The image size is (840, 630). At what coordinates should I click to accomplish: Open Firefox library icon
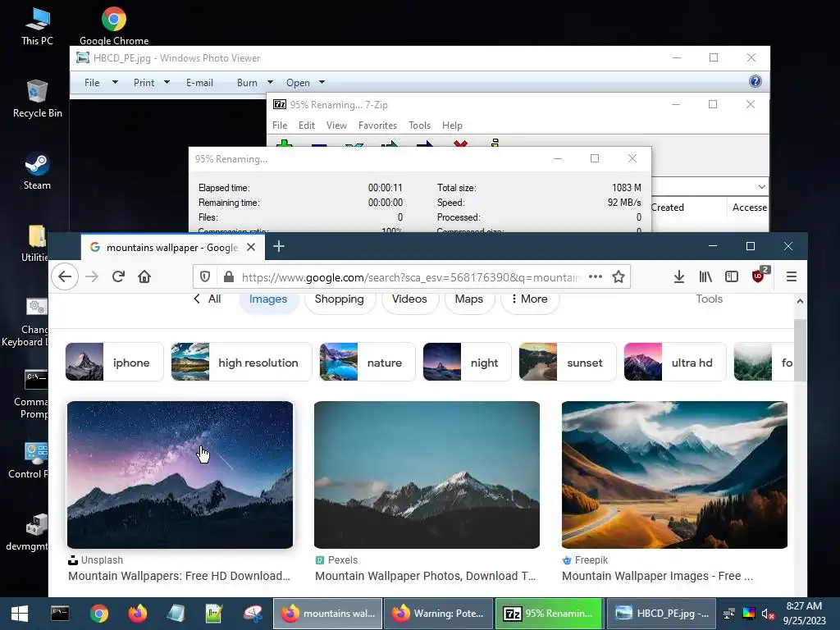point(705,277)
